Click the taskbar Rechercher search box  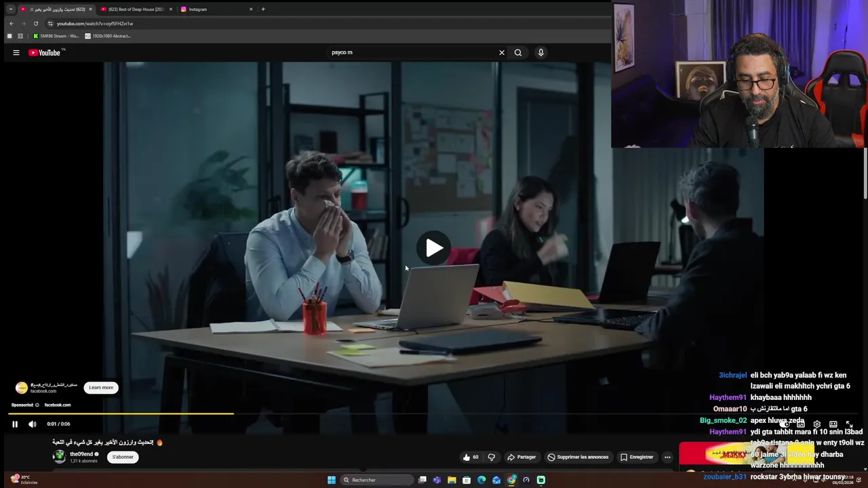pos(376,480)
